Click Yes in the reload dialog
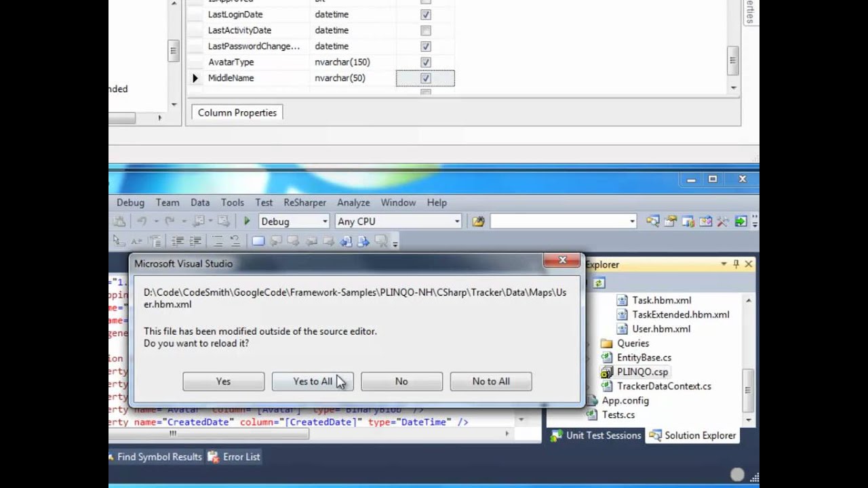868x488 pixels. (223, 382)
